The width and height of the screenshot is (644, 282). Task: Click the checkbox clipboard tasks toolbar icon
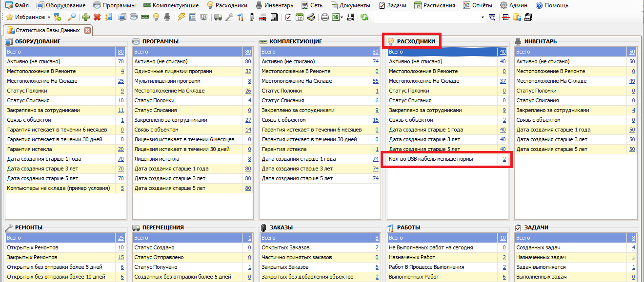pos(288,17)
